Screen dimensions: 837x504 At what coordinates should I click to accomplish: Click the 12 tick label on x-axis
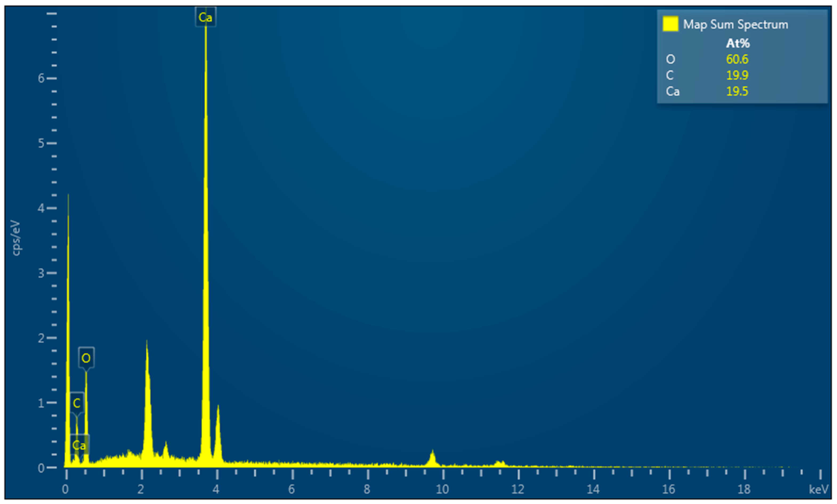pos(518,489)
